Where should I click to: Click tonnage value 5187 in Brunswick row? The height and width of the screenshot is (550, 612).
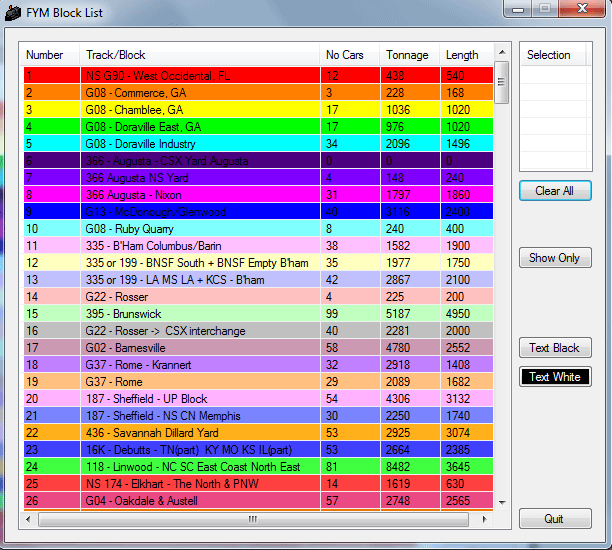coord(398,314)
